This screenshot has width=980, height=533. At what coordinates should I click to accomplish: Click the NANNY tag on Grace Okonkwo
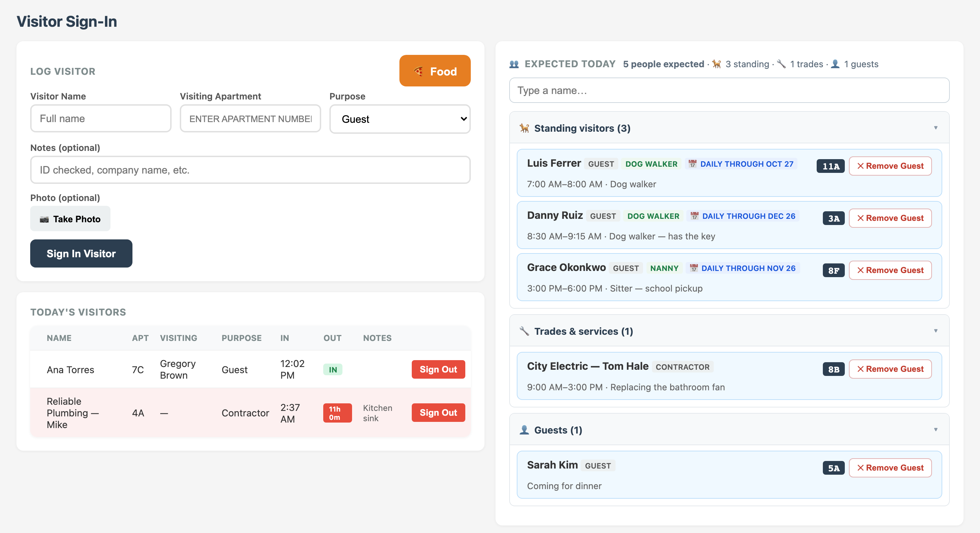[x=664, y=268]
